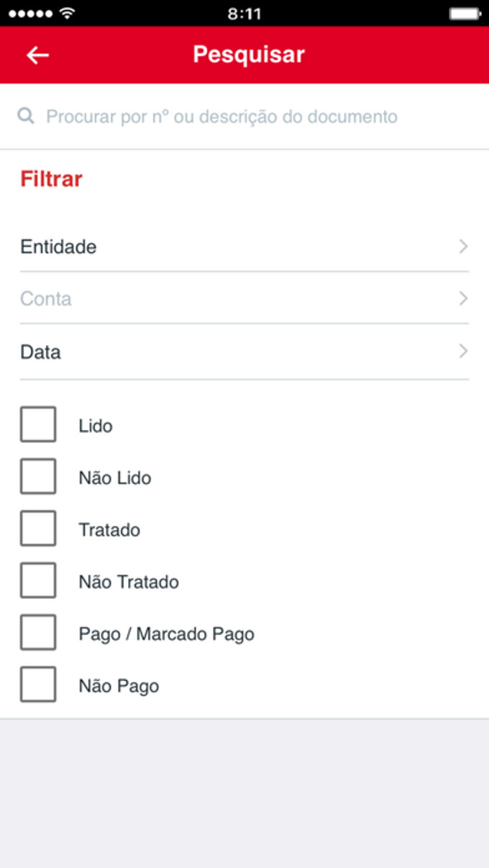This screenshot has width=489, height=868.
Task: Click the clock showing 8:11
Action: pos(244,12)
